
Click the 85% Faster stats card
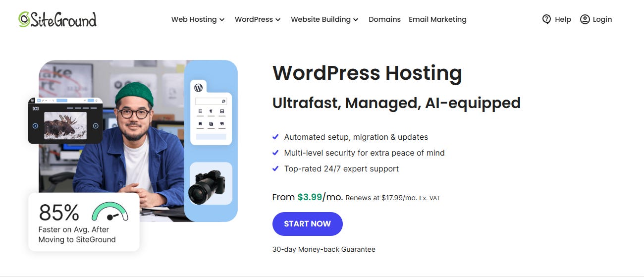[x=84, y=222]
